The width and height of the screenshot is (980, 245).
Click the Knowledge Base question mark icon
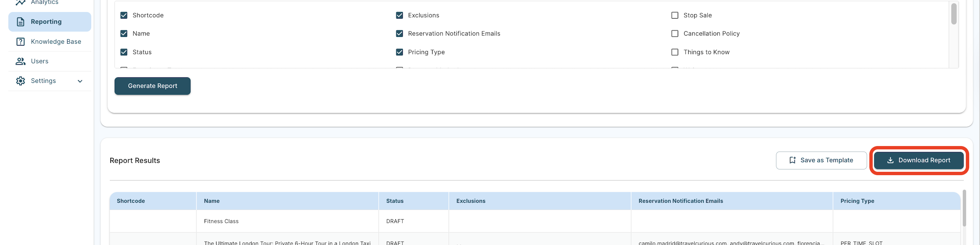(20, 41)
